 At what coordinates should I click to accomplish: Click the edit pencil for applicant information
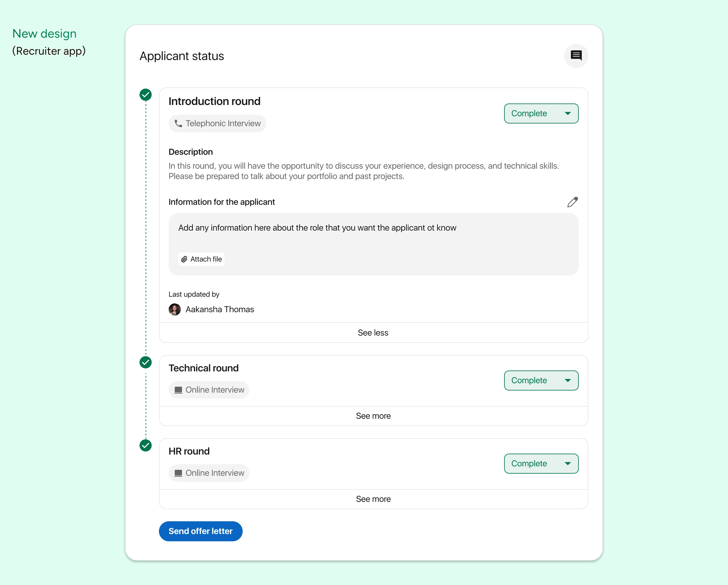pyautogui.click(x=572, y=202)
